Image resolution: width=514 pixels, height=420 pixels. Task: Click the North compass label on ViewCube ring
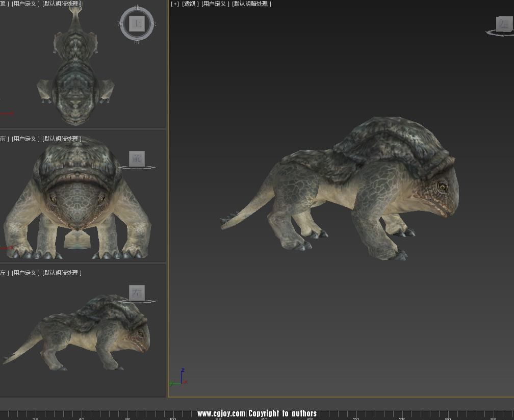click(x=137, y=8)
